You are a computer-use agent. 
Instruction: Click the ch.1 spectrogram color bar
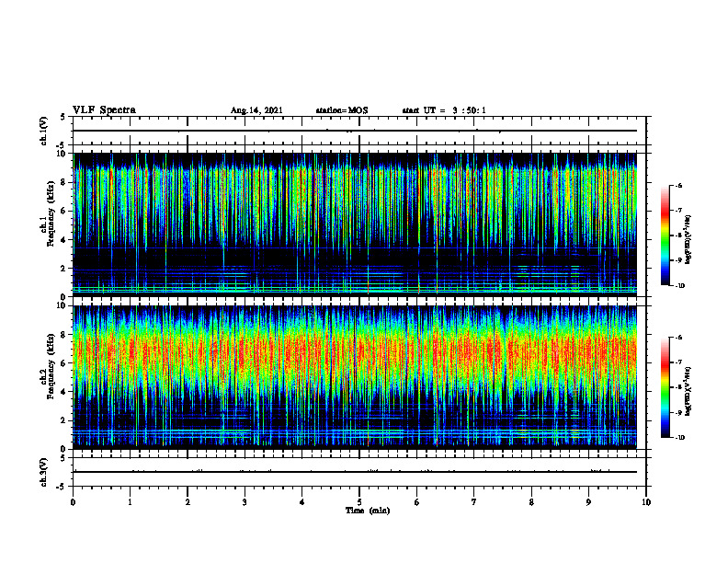(665, 236)
